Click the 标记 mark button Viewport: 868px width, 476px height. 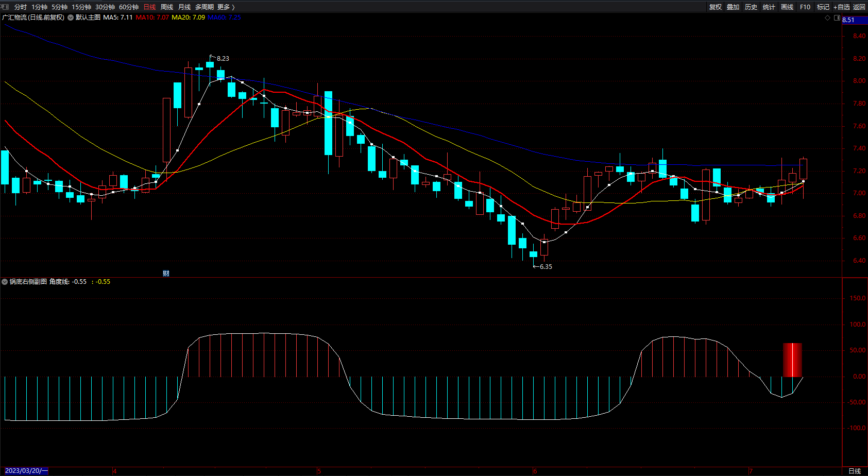[x=823, y=7]
